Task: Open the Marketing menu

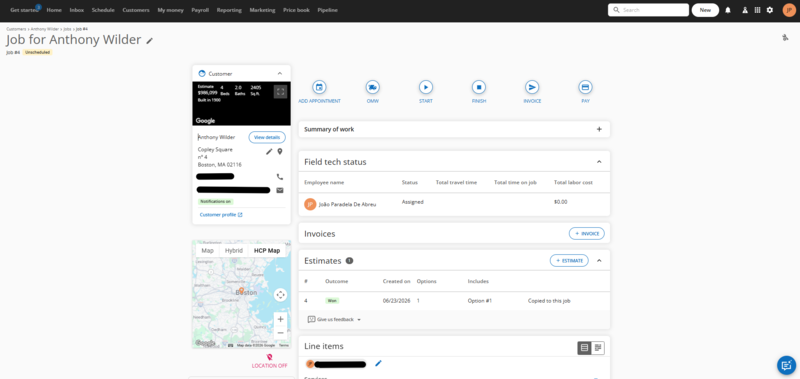Action: point(262,10)
